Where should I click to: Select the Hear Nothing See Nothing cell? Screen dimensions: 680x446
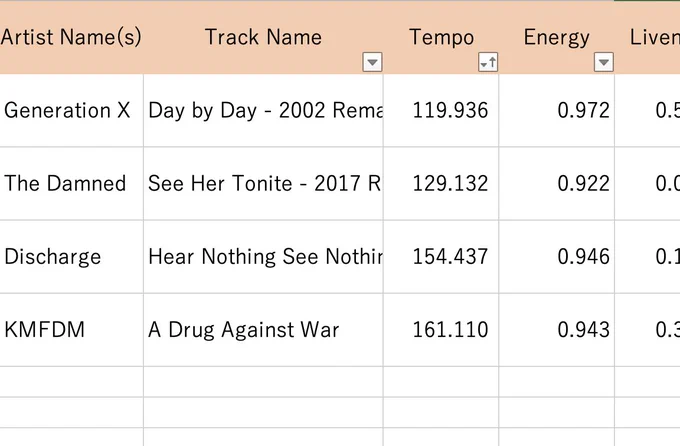pyautogui.click(x=264, y=257)
